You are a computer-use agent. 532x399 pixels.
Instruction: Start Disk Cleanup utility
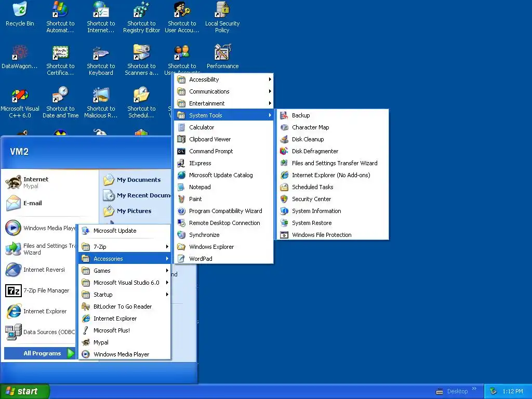333,139
